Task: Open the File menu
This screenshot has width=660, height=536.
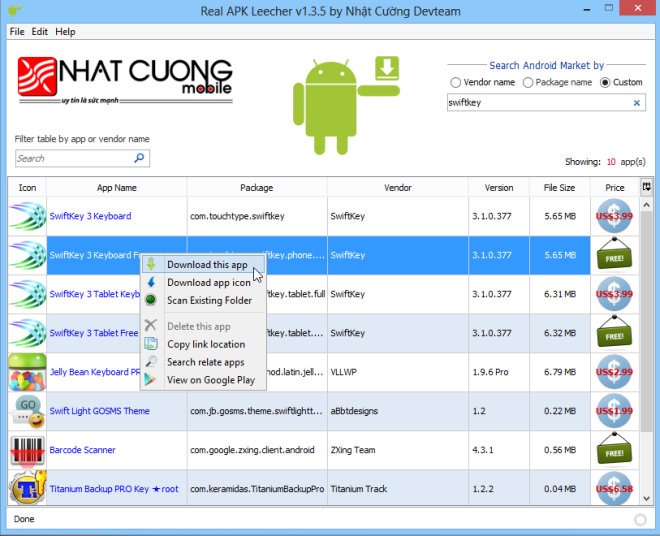Action: pyautogui.click(x=17, y=32)
